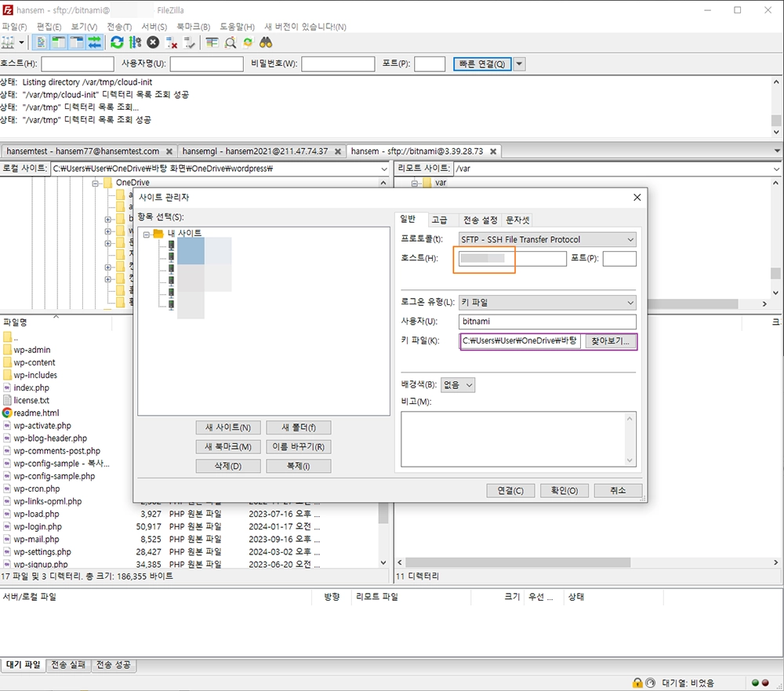Toggle directory comparison icon
The image size is (784, 691).
tap(230, 42)
